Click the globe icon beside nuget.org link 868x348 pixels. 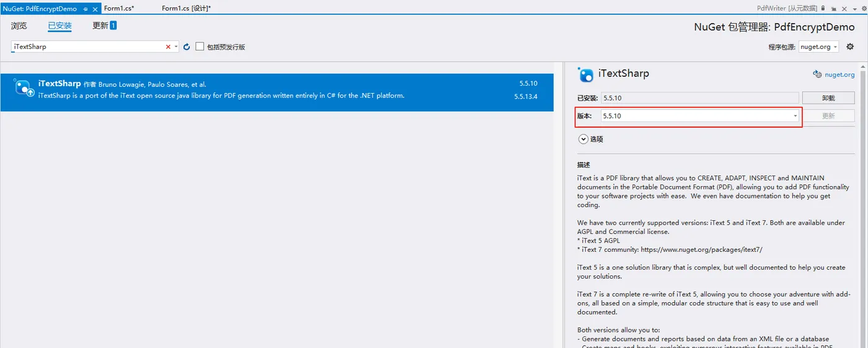817,74
